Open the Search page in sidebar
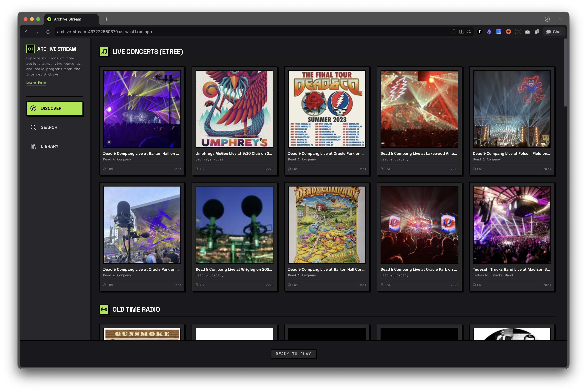This screenshot has width=587, height=392. pos(49,127)
